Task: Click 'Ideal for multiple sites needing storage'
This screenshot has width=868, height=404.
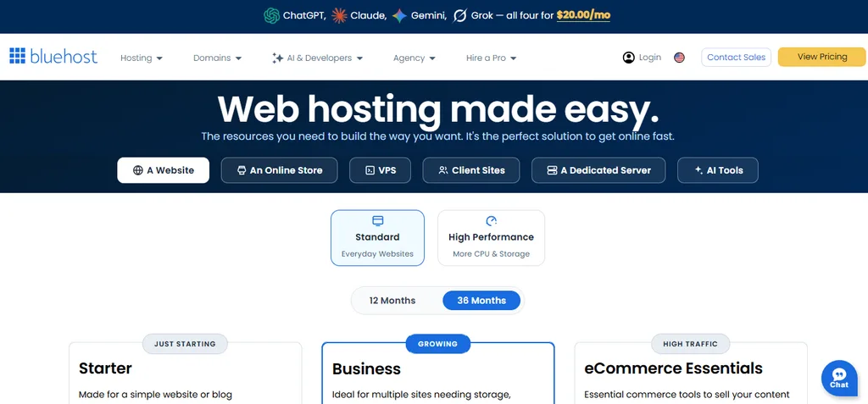Action: (x=420, y=396)
